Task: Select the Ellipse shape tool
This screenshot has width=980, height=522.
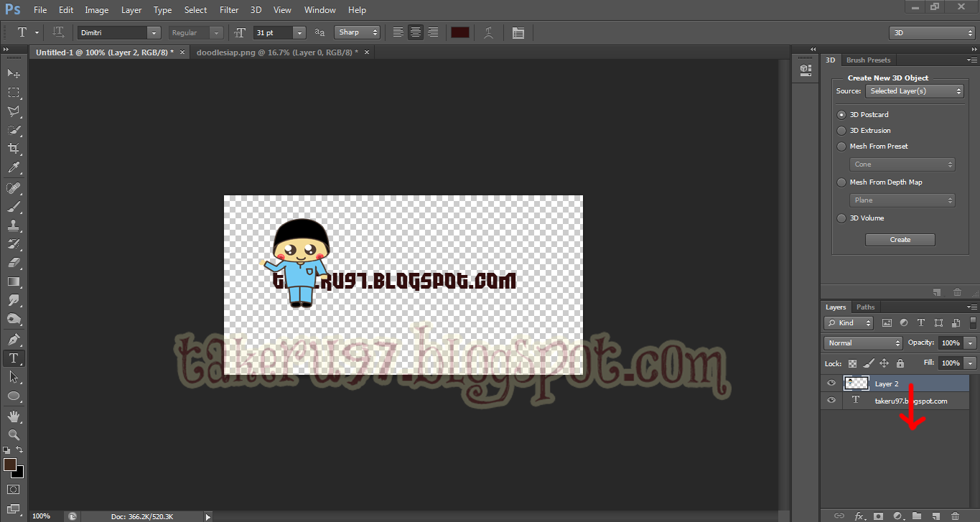Action: click(x=14, y=396)
